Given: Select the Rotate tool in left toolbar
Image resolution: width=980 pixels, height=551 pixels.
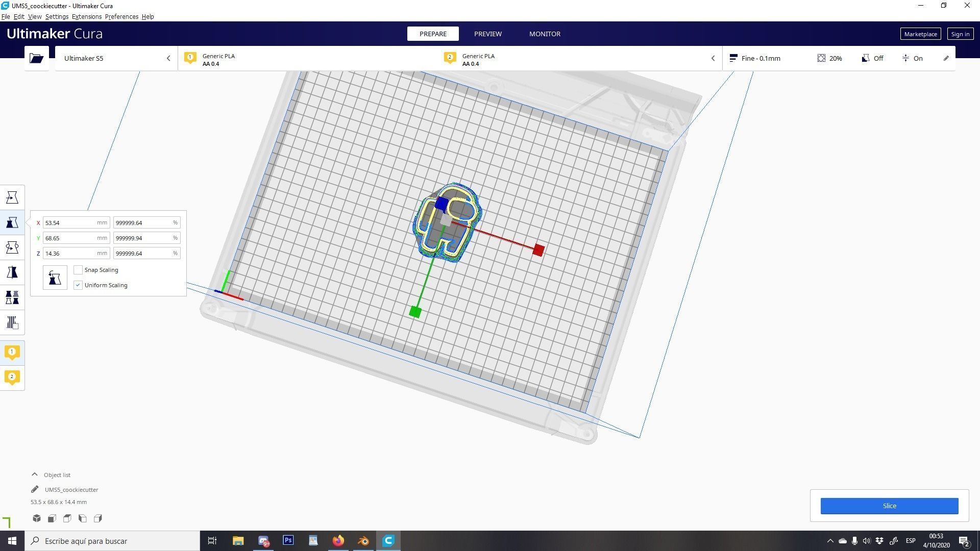Looking at the screenshot, I should coord(12,247).
